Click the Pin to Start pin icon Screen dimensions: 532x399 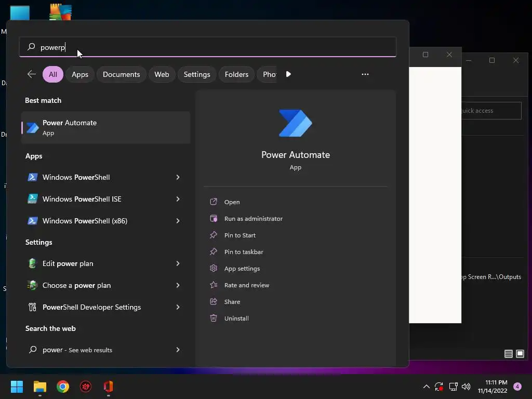click(x=214, y=235)
